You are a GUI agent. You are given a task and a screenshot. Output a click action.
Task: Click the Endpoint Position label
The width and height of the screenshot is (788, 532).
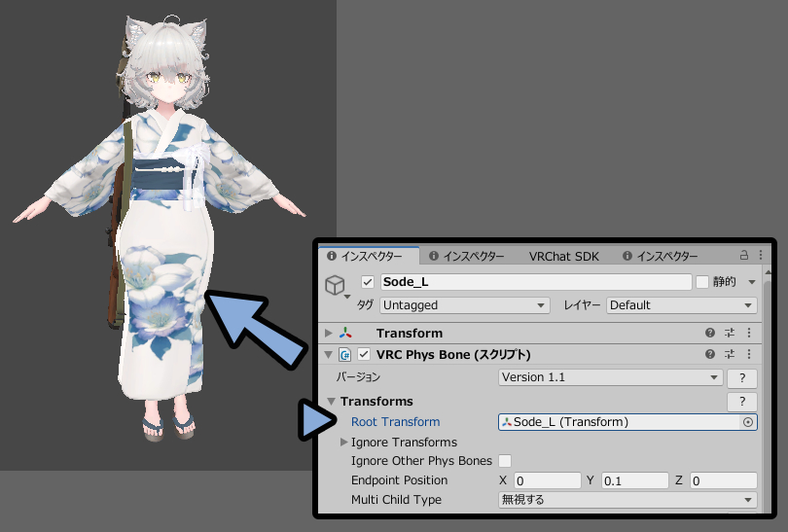coord(399,480)
